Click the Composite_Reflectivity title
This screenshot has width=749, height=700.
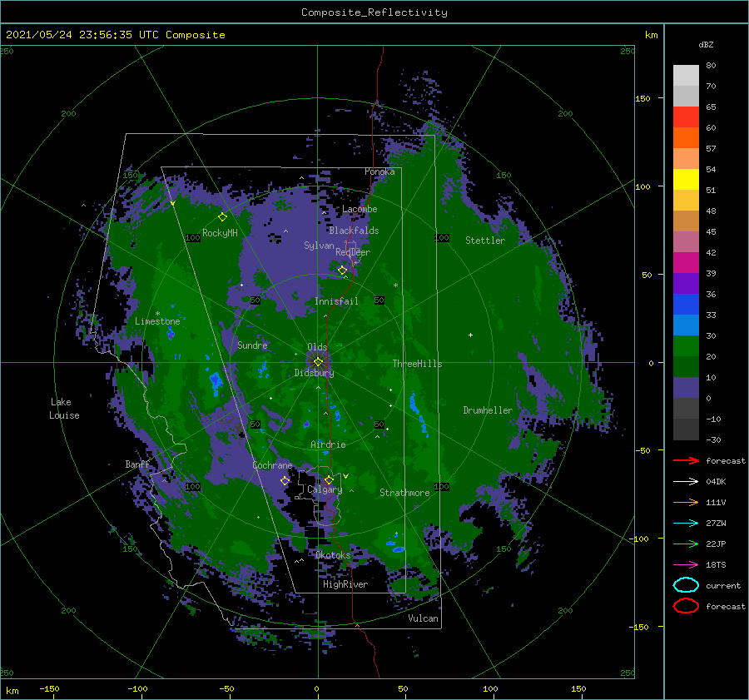click(374, 12)
